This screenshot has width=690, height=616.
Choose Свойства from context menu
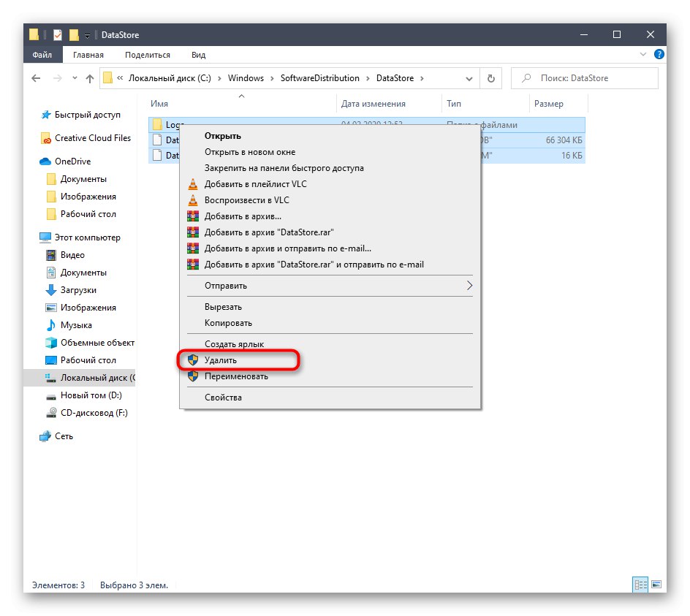(330, 398)
